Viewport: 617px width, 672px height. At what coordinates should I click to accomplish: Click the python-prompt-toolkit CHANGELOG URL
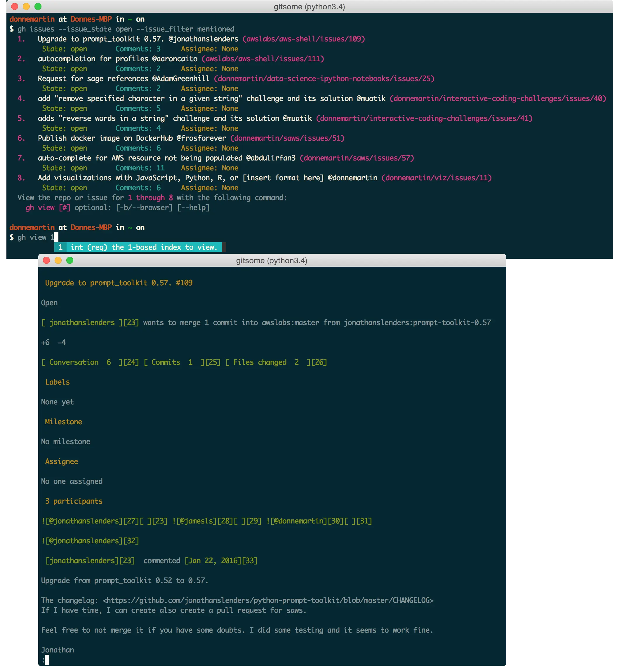tap(268, 600)
